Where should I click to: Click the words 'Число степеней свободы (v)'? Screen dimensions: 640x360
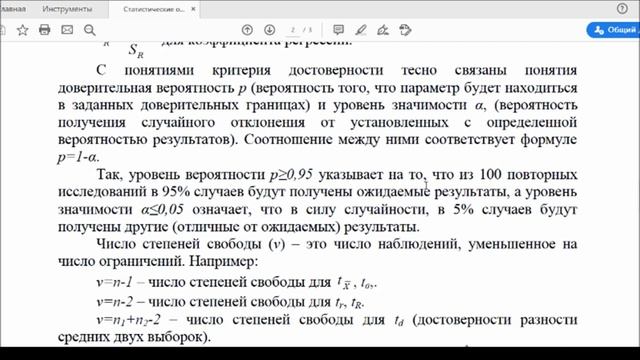191,244
